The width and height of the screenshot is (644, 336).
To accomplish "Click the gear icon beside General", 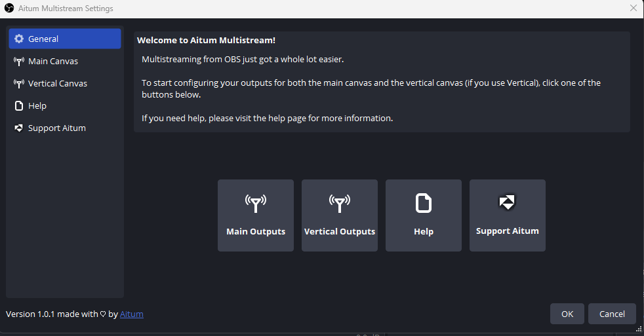I will click(19, 39).
